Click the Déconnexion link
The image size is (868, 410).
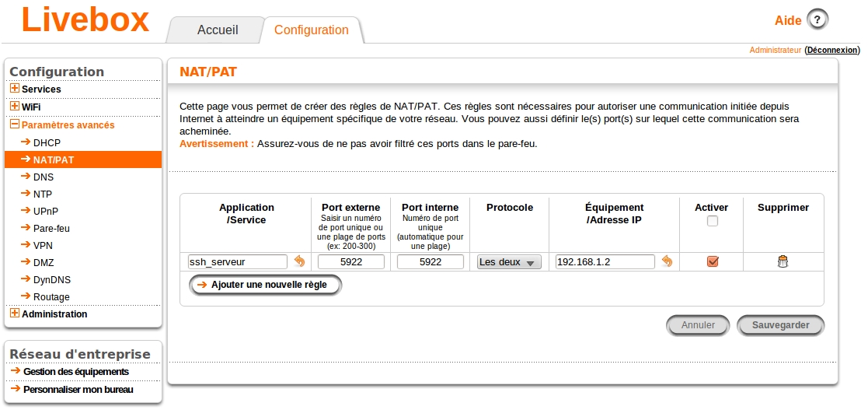tap(831, 50)
